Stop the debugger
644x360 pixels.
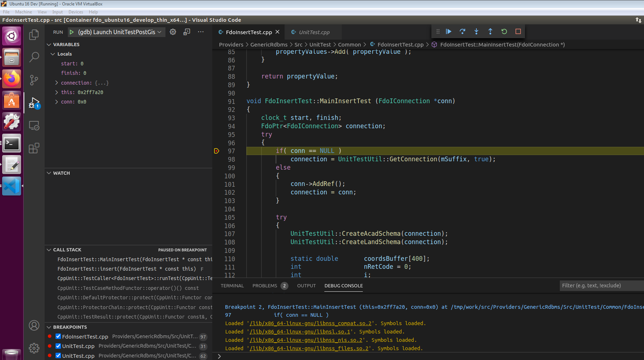click(x=518, y=32)
